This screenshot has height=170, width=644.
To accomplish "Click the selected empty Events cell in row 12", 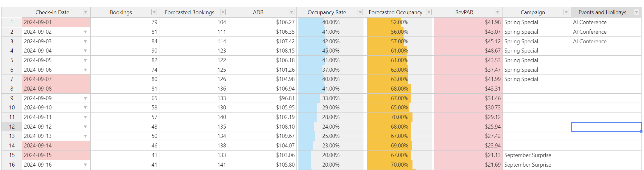I will 606,127.
